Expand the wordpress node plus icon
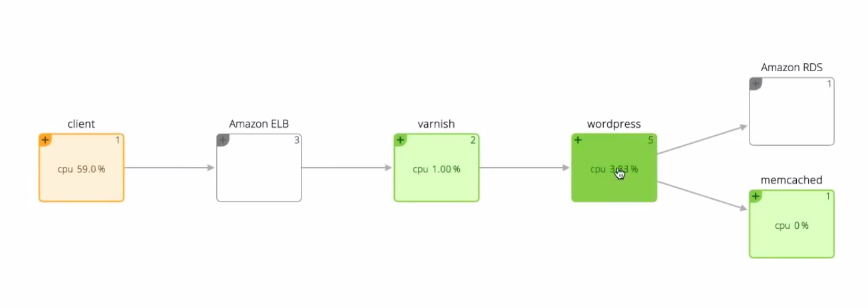 tap(577, 140)
